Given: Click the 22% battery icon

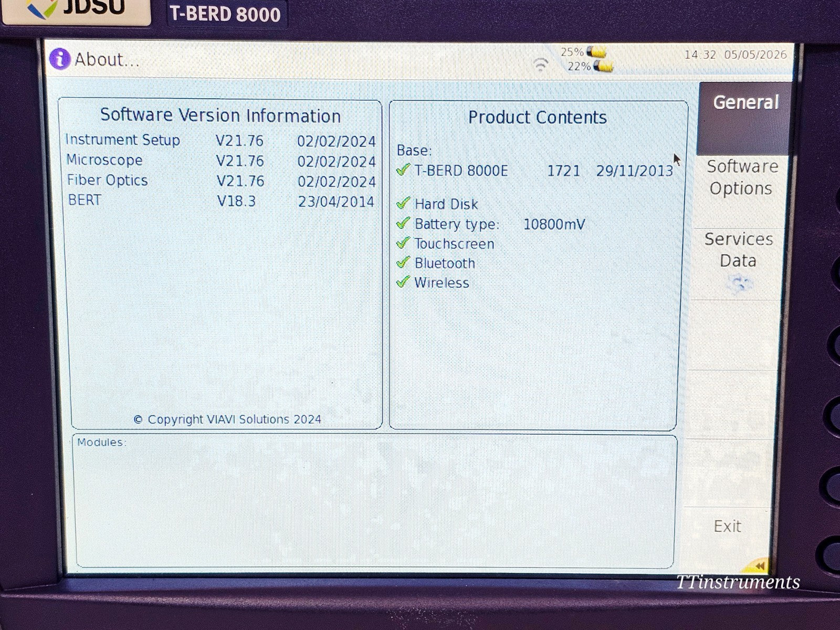Looking at the screenshot, I should click(x=603, y=66).
